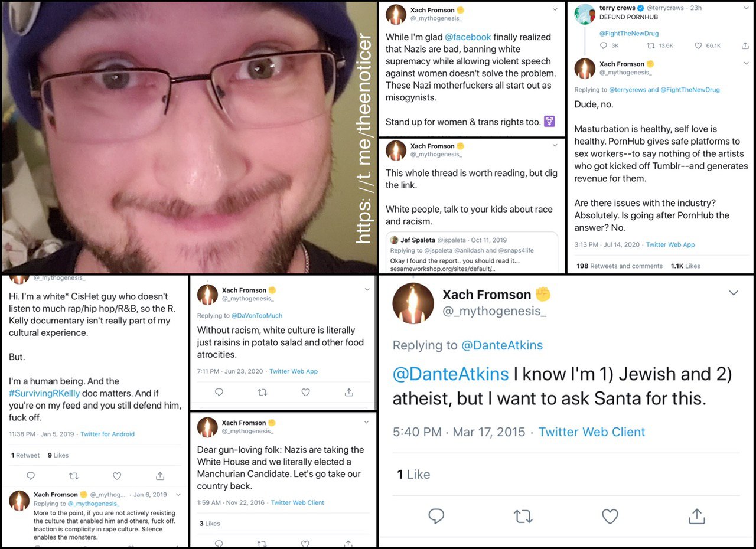
Task: Click Xach Fromson avatar on Santa tweet
Action: [x=413, y=303]
